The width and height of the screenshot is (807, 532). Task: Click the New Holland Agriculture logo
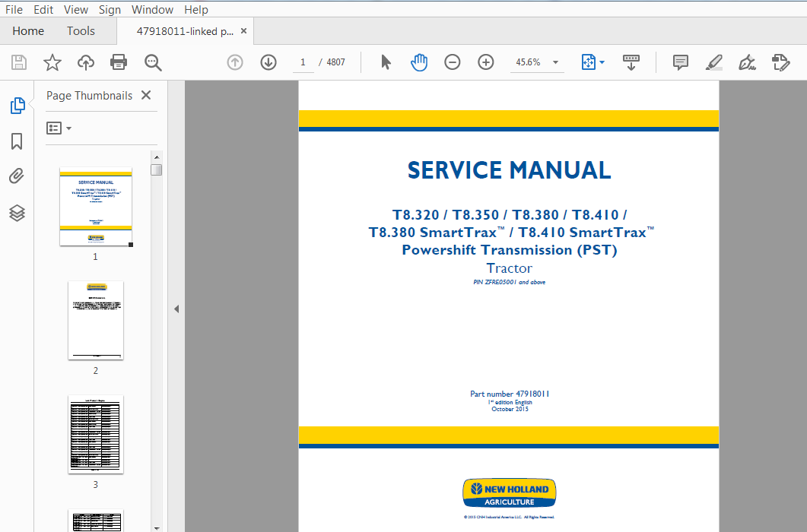[x=509, y=493]
